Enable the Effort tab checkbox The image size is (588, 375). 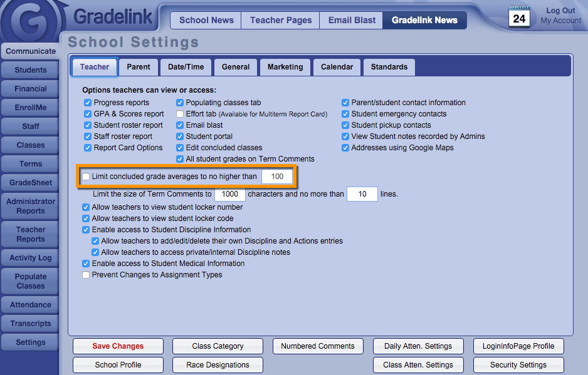coord(180,114)
